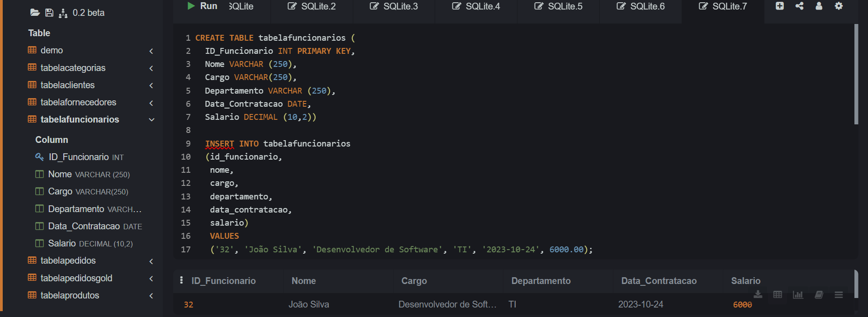
Task: Switch to the SQLite.3 tab
Action: pos(394,6)
